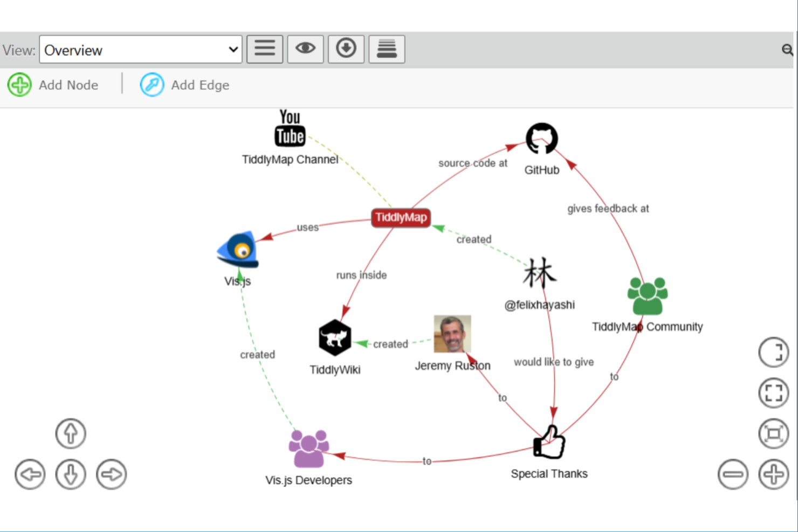Select the GitHub octocat node icon
Image resolution: width=798 pixels, height=532 pixels.
pos(542,139)
